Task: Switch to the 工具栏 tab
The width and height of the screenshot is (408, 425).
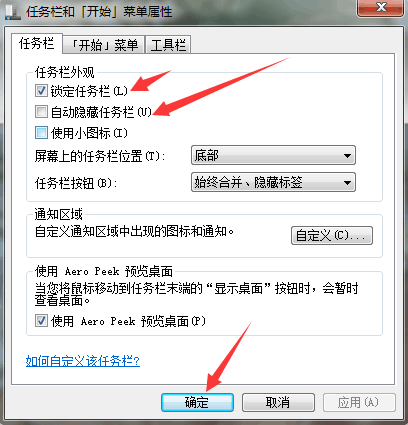Action: point(168,45)
